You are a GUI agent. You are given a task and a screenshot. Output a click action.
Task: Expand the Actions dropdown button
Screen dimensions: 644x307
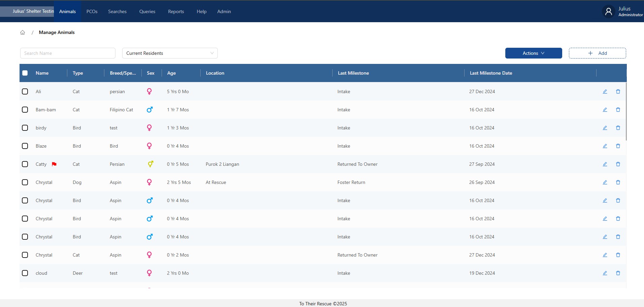point(533,53)
